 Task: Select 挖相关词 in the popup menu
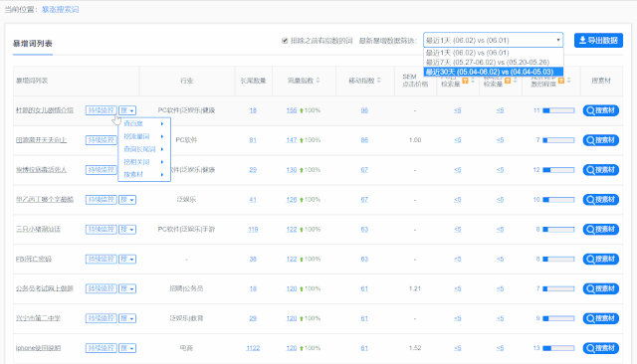144,162
